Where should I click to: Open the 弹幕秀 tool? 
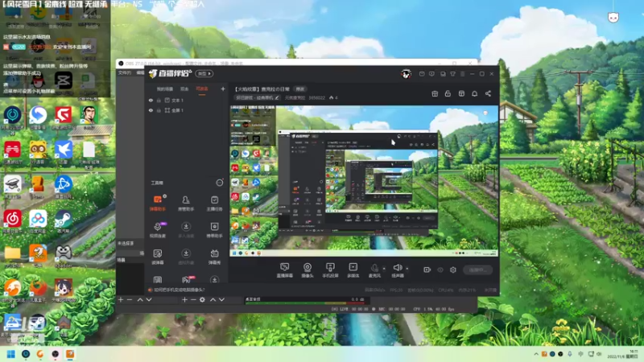click(214, 257)
